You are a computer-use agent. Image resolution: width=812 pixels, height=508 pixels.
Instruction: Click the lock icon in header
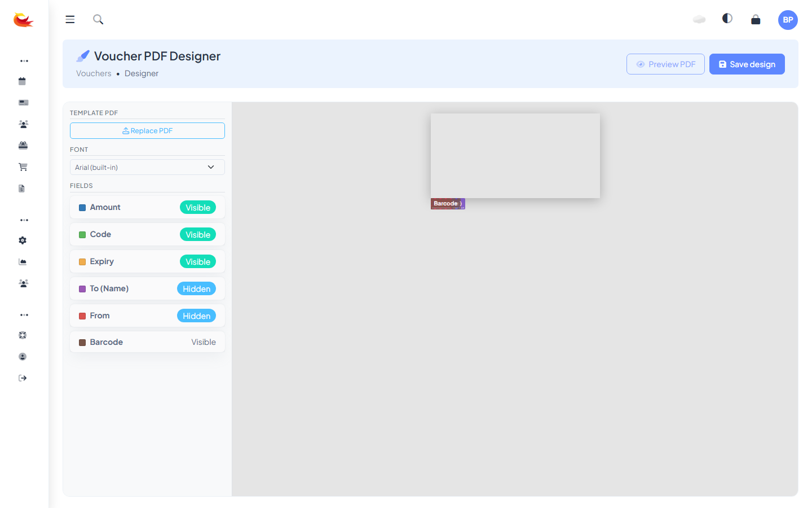[x=756, y=20]
